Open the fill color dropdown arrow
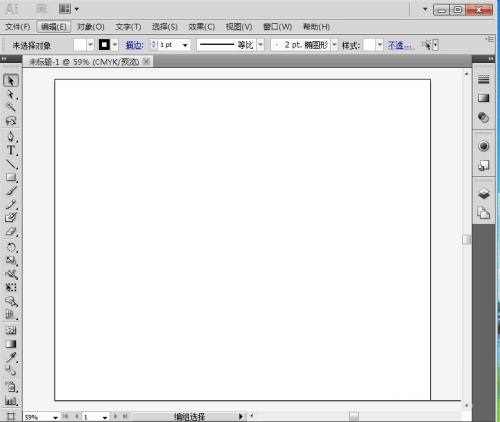 tap(90, 45)
